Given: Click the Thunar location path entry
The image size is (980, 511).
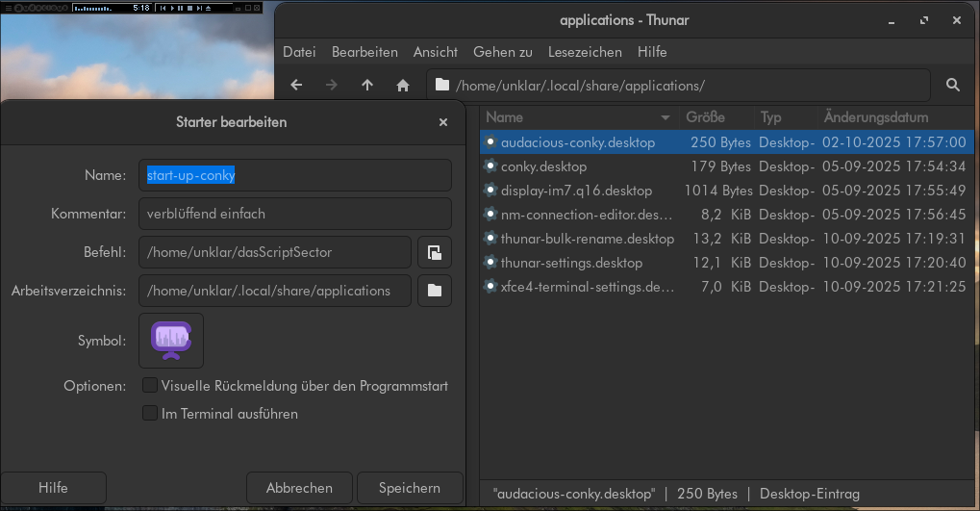Looking at the screenshot, I should point(678,85).
